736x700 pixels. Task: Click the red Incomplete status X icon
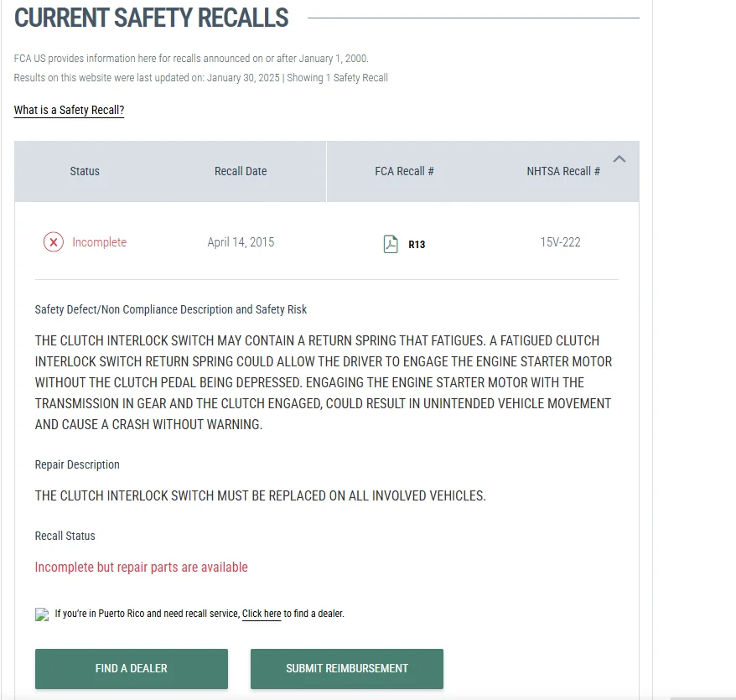click(x=54, y=242)
